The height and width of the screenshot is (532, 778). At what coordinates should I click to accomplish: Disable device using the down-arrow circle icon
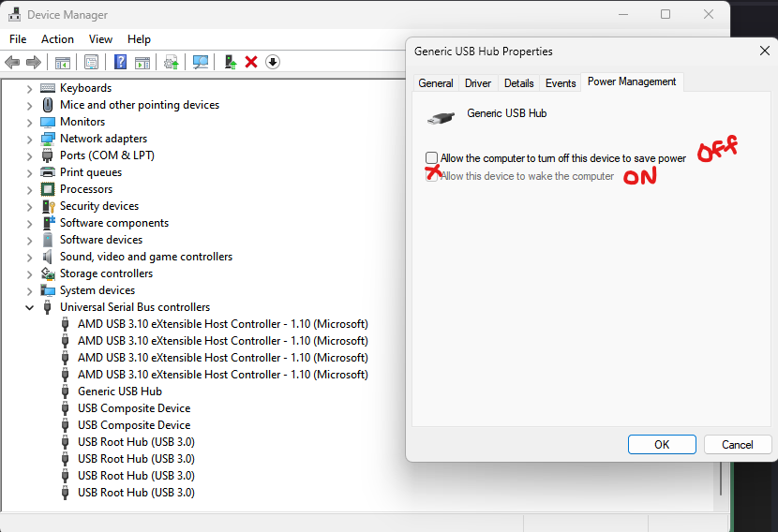273,62
